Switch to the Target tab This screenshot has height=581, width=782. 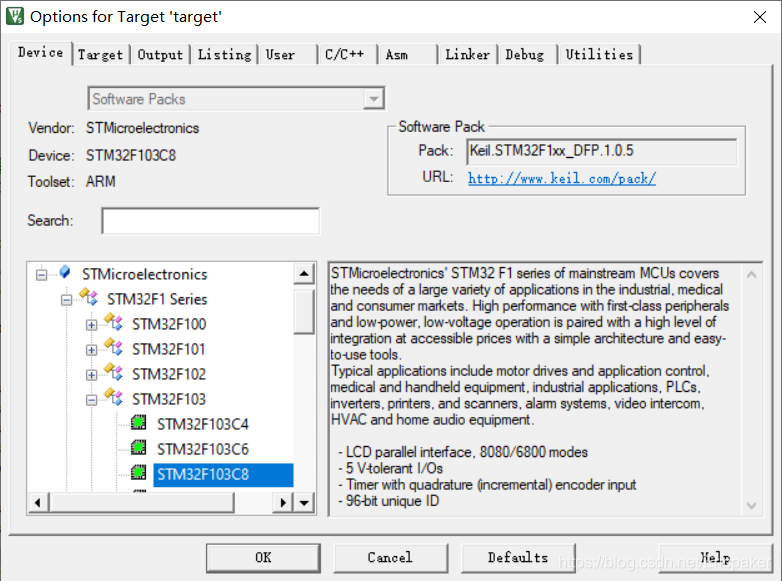101,54
